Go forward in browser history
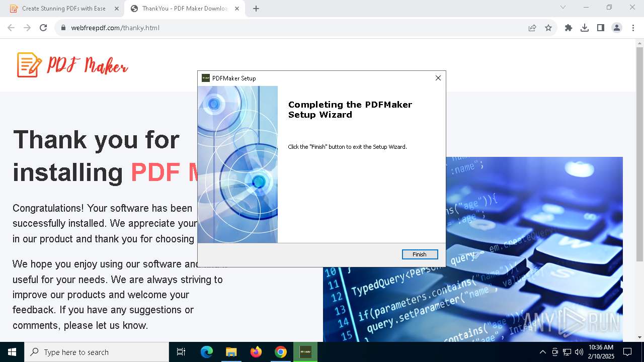The height and width of the screenshot is (362, 644). [27, 28]
